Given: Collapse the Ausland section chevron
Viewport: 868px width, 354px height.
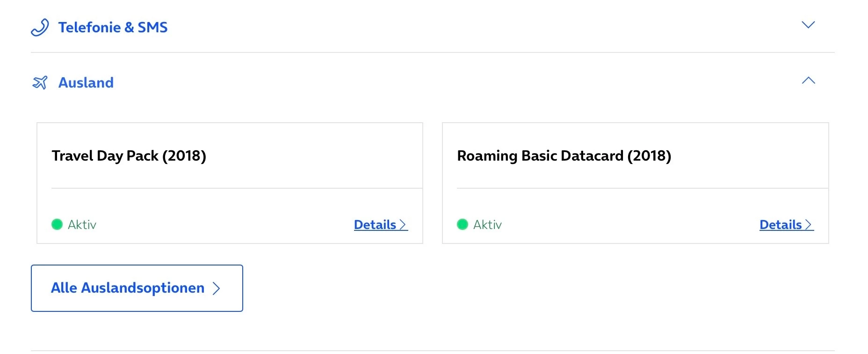Looking at the screenshot, I should [808, 81].
